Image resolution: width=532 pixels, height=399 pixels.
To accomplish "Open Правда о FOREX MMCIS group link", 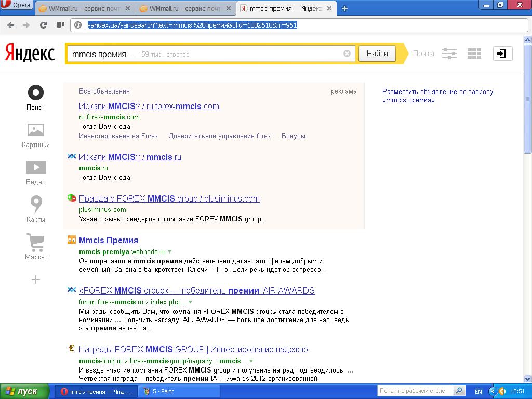I will click(169, 199).
